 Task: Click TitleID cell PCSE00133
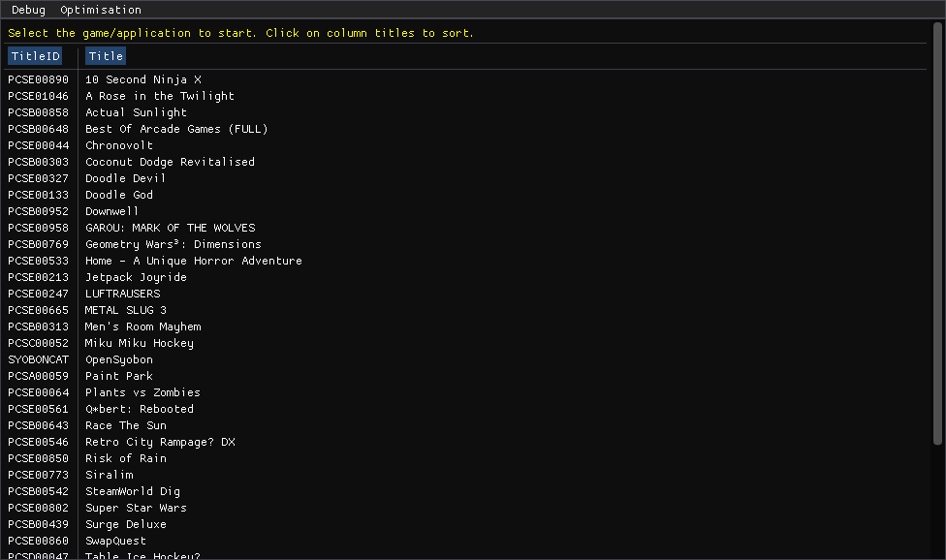39,195
